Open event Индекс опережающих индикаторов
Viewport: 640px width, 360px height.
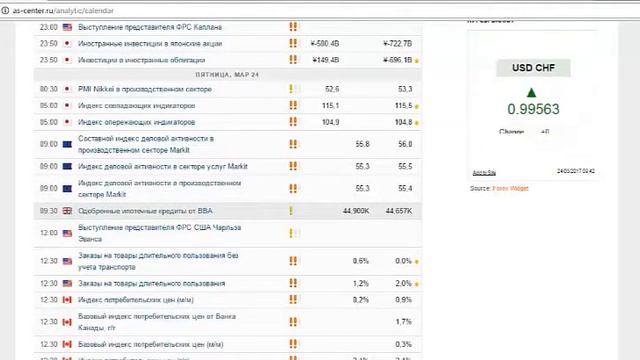tap(136, 122)
